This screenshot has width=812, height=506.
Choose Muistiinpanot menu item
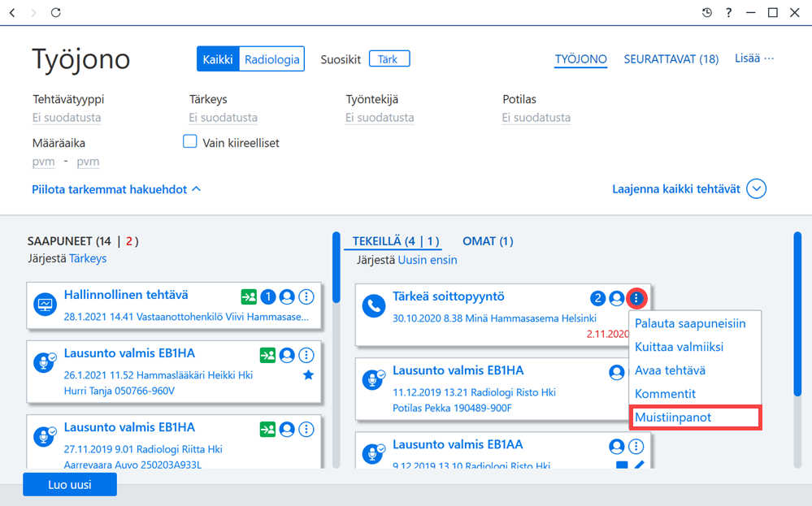click(695, 417)
